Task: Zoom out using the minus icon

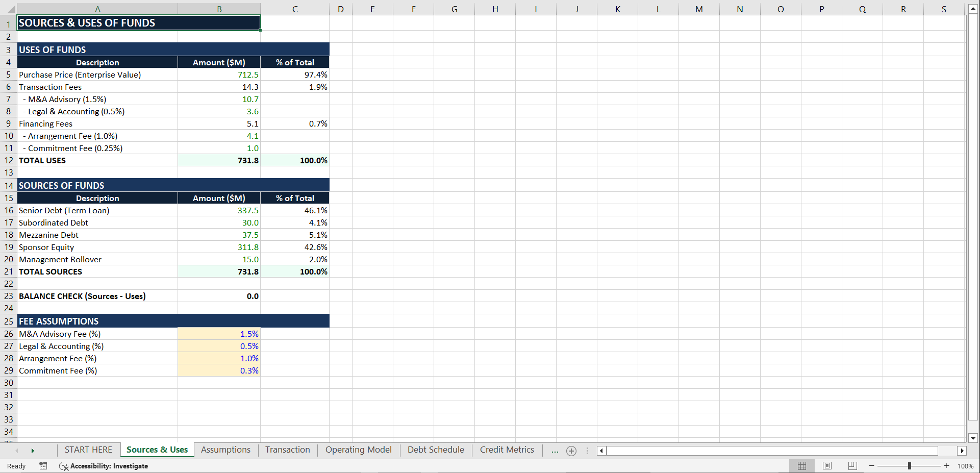Action: 872,466
